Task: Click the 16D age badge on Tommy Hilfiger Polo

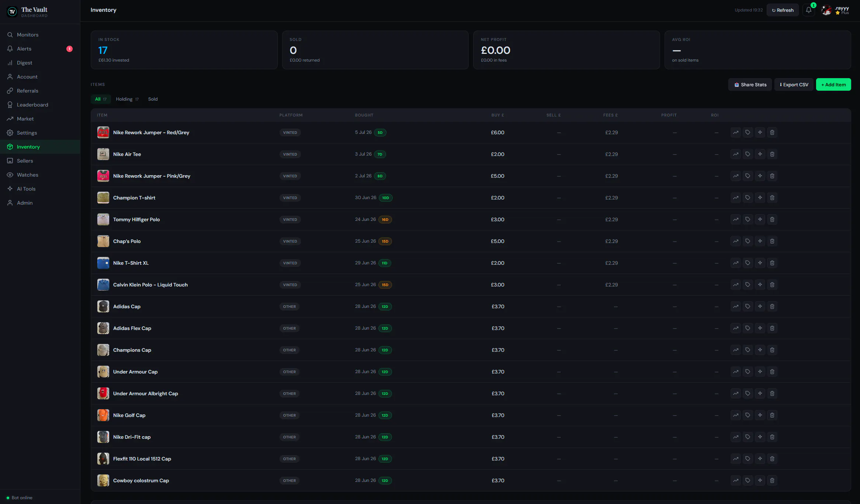Action: tap(385, 219)
